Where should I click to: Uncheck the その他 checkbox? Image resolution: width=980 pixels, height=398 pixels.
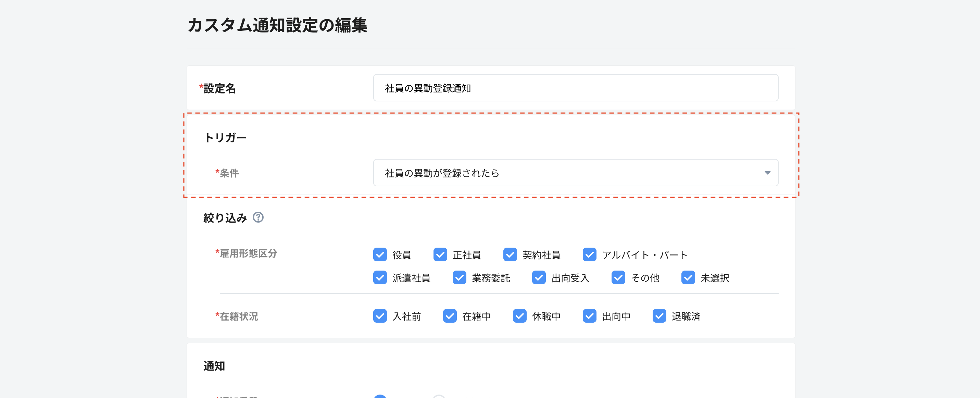click(x=618, y=278)
